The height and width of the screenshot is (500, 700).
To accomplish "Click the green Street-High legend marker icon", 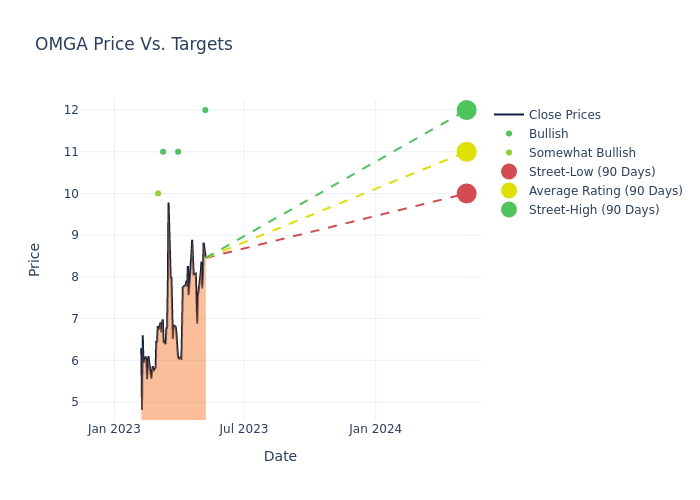I will [509, 210].
